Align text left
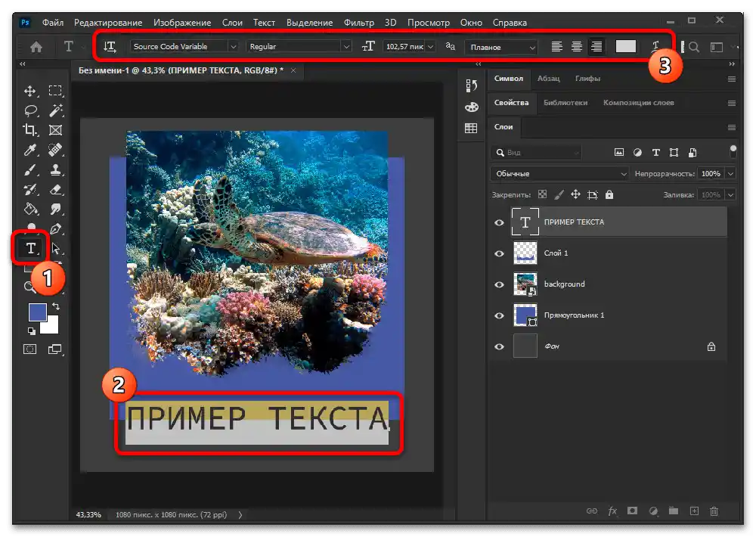This screenshot has height=537, width=756. (557, 46)
